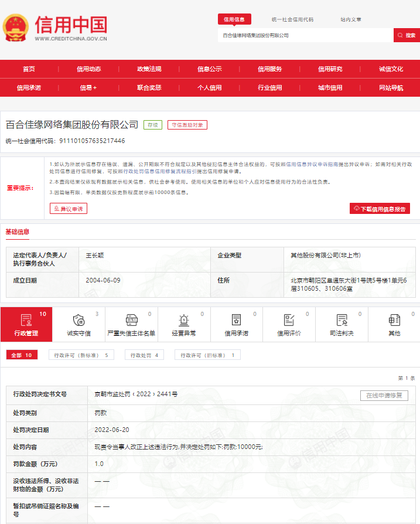Open the 个人信用 navigation item
Viewport: 420px width, 524px height.
(x=210, y=87)
